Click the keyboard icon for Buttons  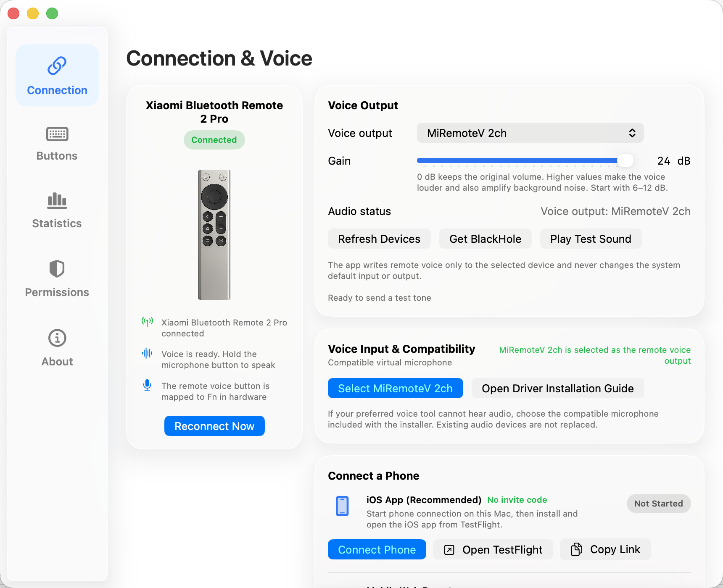point(57,134)
